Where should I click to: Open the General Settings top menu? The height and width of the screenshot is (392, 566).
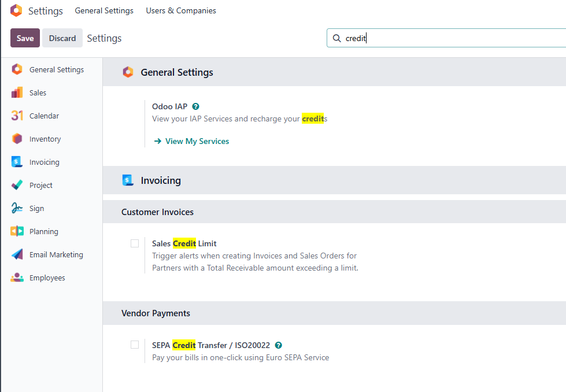click(104, 11)
